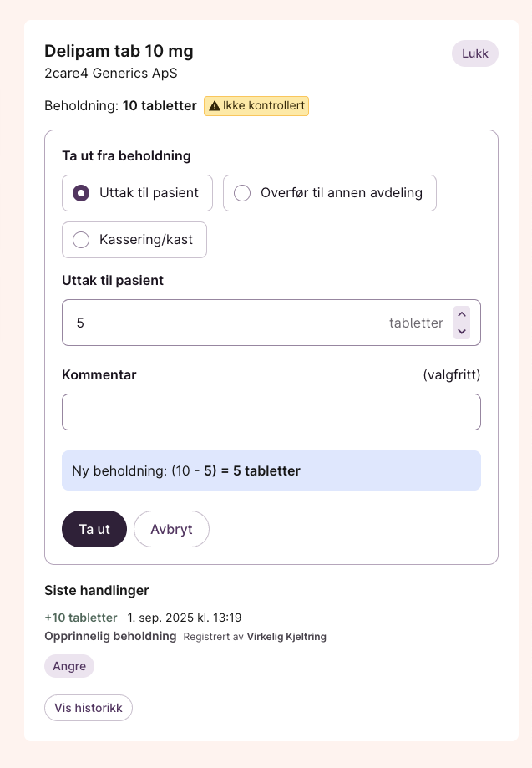Choose Overfør til annen avdeling option
532x768 pixels.
pos(242,193)
